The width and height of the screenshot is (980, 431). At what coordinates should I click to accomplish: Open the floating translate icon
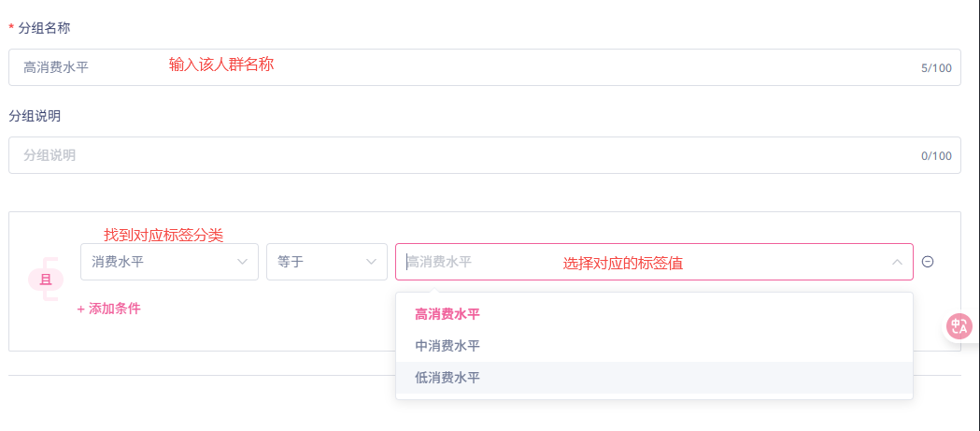[x=959, y=326]
